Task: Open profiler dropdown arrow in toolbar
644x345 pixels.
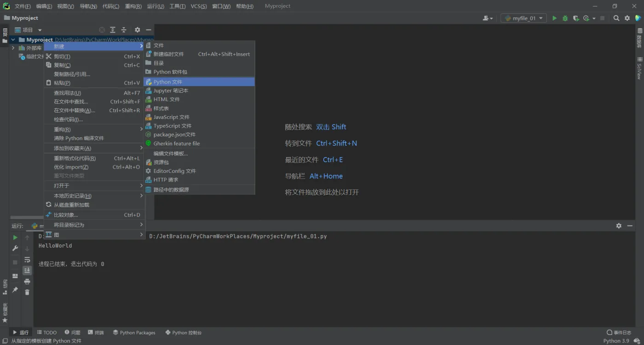Action: pyautogui.click(x=594, y=18)
